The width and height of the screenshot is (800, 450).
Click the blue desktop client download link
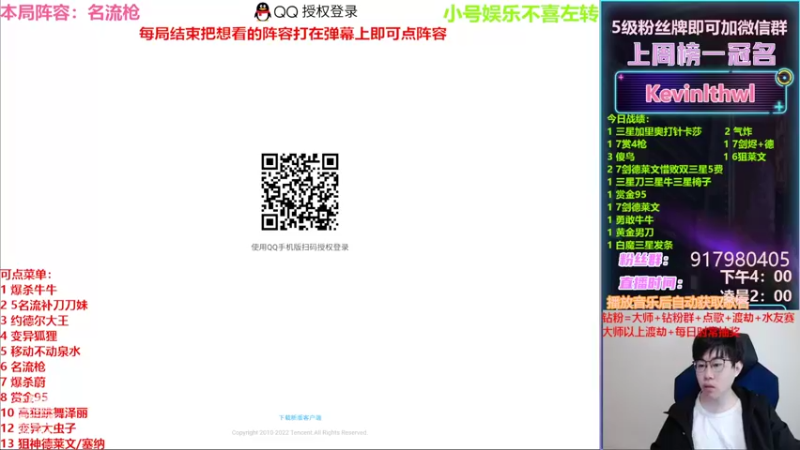tap(300, 417)
